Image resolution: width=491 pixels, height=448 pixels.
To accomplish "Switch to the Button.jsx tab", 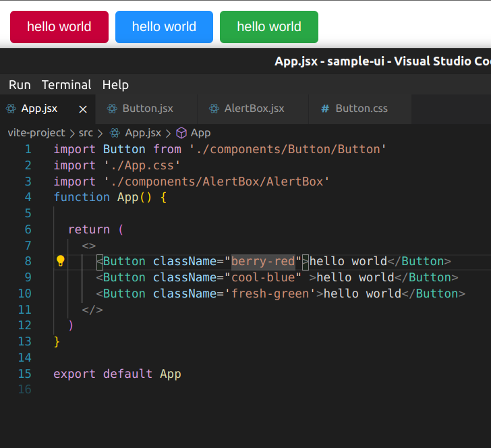I will click(x=148, y=109).
